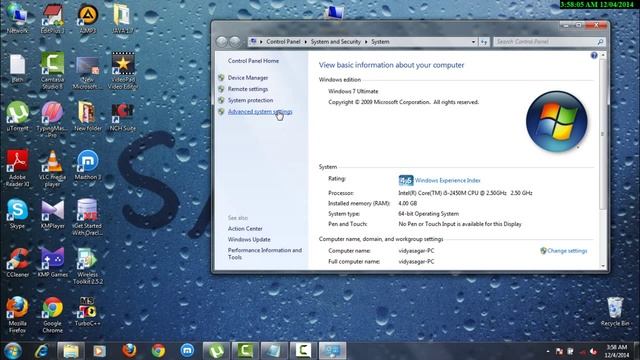Image resolution: width=640 pixels, height=360 pixels.
Task: Click the Back navigation button
Action: [x=222, y=42]
